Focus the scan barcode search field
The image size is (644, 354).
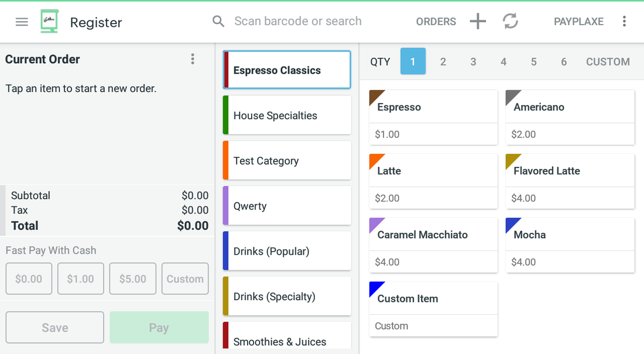click(298, 21)
